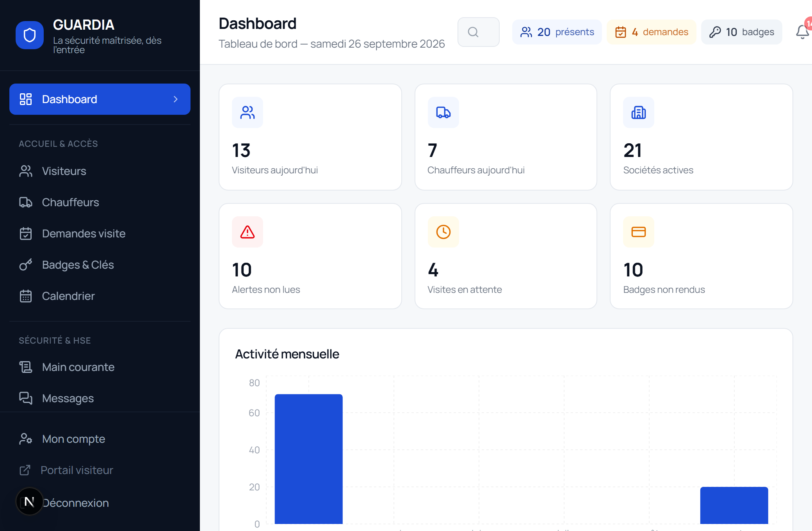Click the 'SÉCURITÉ & HSE' section header
The height and width of the screenshot is (531, 812).
pyautogui.click(x=55, y=340)
